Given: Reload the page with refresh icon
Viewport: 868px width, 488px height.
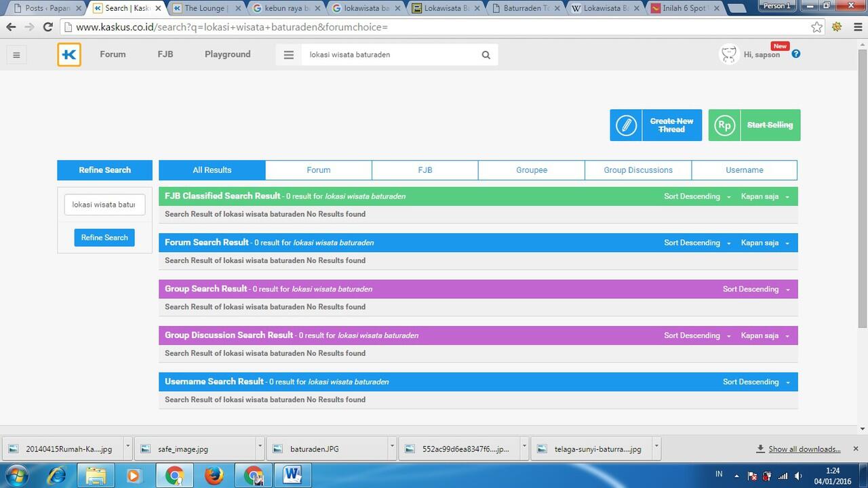Looking at the screenshot, I should (47, 27).
